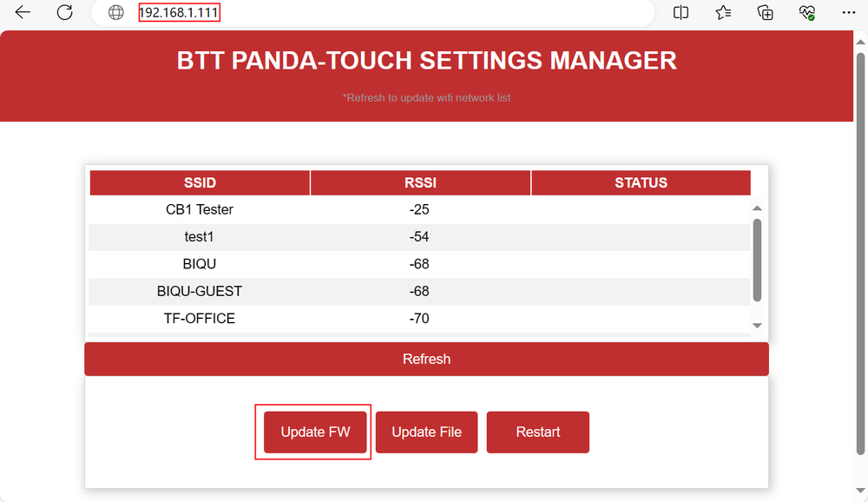The image size is (868, 502).
Task: Open the collections icon
Action: coord(765,12)
